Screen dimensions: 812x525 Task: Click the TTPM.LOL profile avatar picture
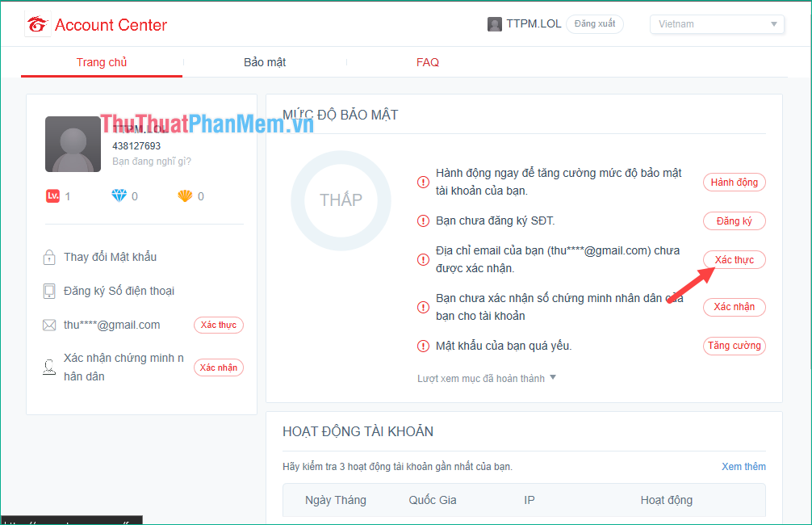coord(73,144)
